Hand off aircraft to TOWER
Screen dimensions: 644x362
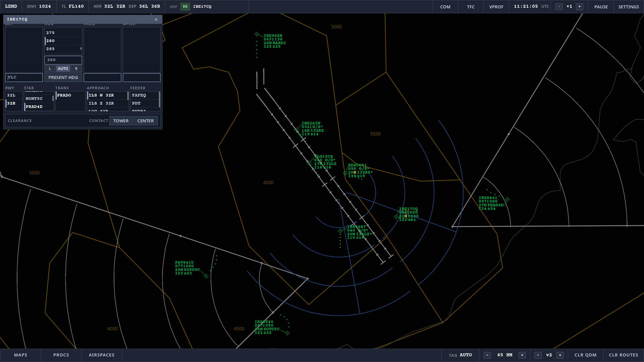[121, 121]
